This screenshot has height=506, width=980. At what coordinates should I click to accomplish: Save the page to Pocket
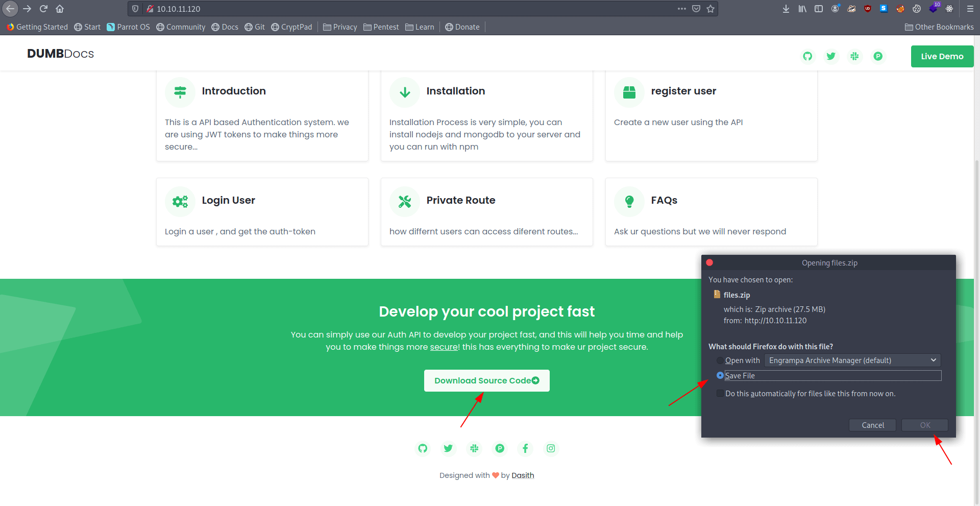696,9
